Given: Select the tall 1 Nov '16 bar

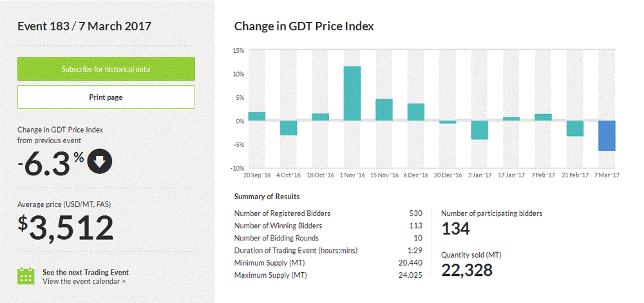Looking at the screenshot, I should (352, 93).
